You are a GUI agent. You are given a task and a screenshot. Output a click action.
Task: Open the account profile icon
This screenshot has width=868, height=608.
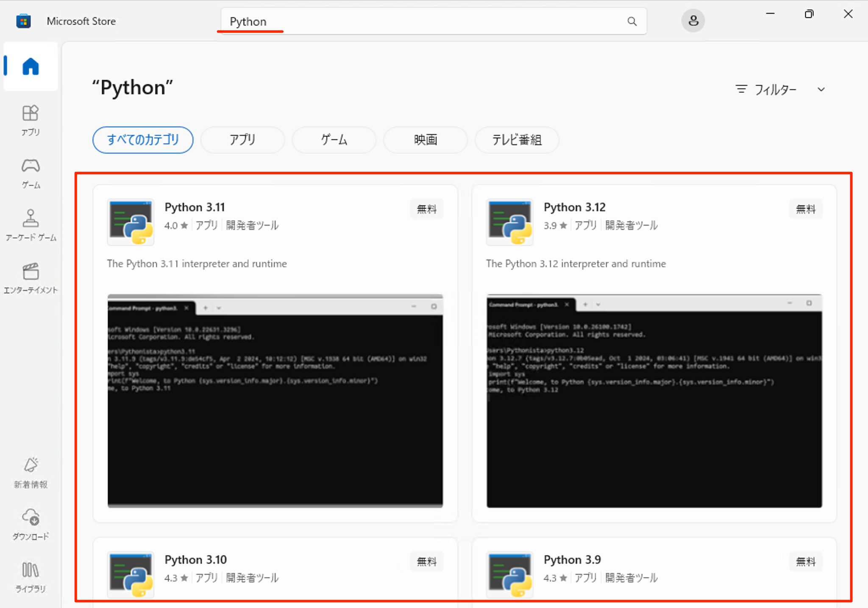[x=693, y=20]
